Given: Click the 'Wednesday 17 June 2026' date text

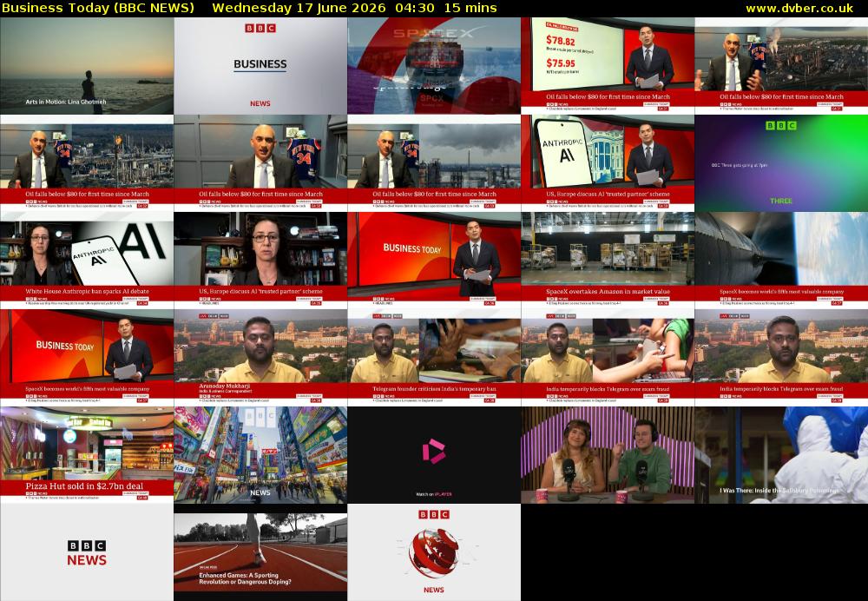Looking at the screenshot, I should [299, 9].
